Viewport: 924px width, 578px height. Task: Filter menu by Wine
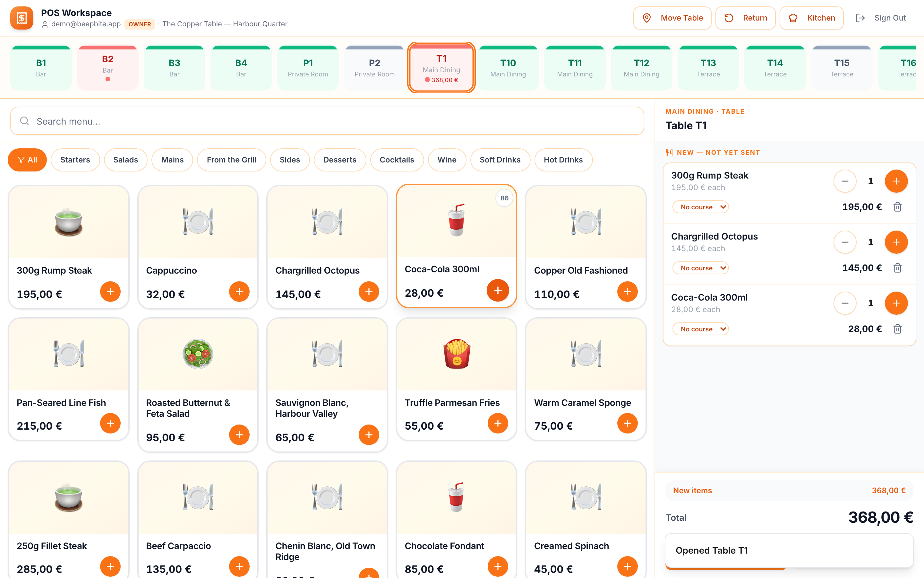[447, 160]
